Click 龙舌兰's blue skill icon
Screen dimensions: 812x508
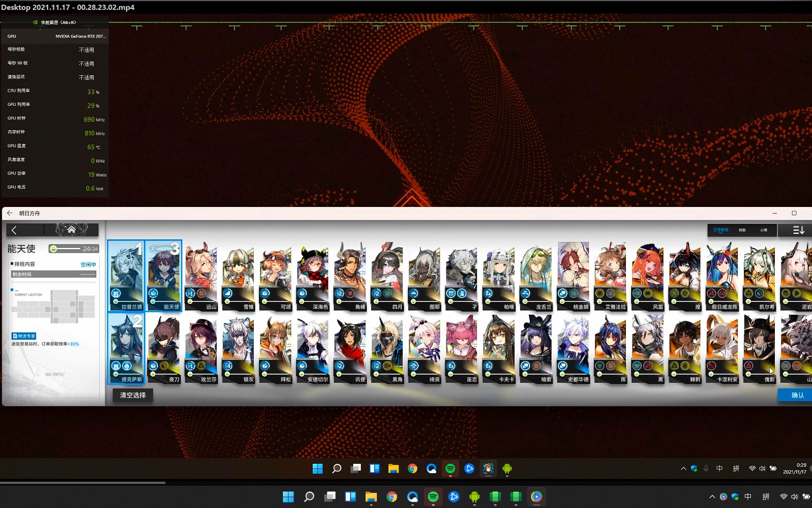click(x=525, y=294)
